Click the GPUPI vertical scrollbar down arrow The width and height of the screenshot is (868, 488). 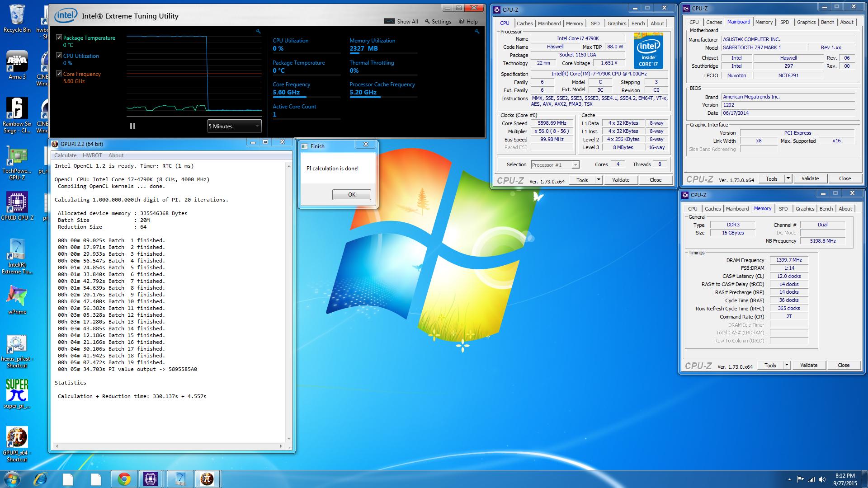(289, 439)
